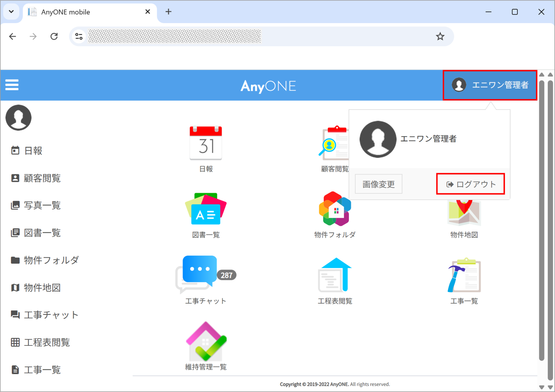Image resolution: width=555 pixels, height=392 pixels.
Task: Expand the エニワン管理者 user menu in header
Action: (x=490, y=85)
